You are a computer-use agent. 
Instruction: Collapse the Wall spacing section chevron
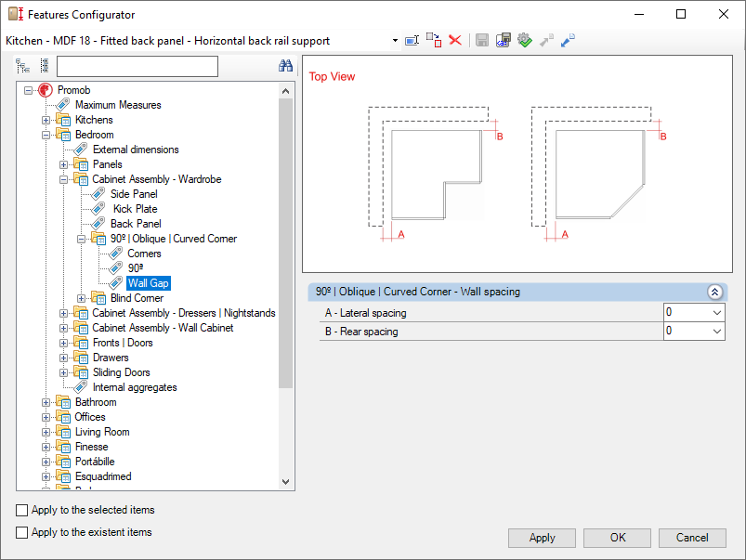714,292
